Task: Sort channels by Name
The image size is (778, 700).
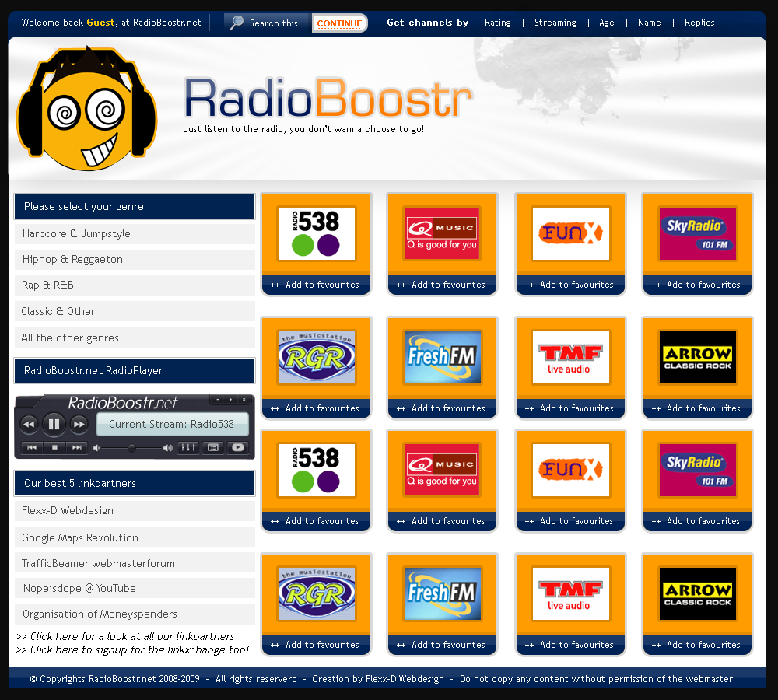Action: coord(649,23)
